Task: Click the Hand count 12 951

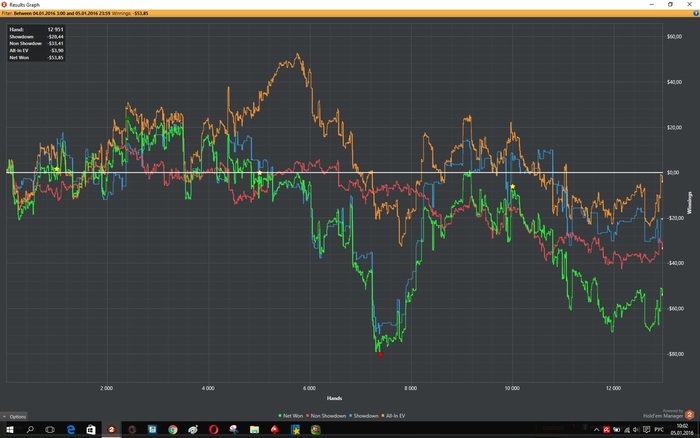Action: click(x=55, y=29)
